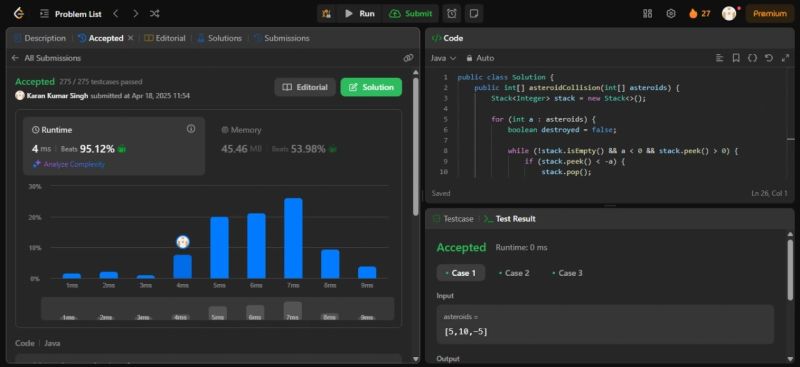
Task: Click the 'Saved' status text
Action: tap(441, 193)
